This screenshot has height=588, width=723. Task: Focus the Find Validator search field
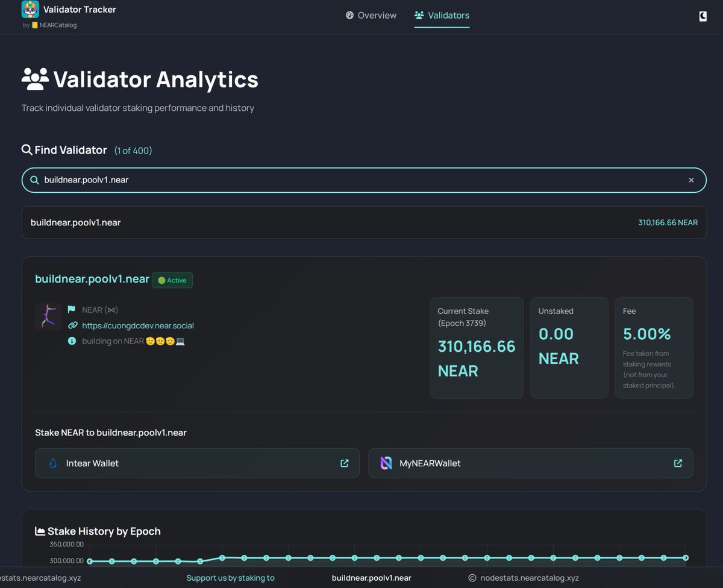364,180
